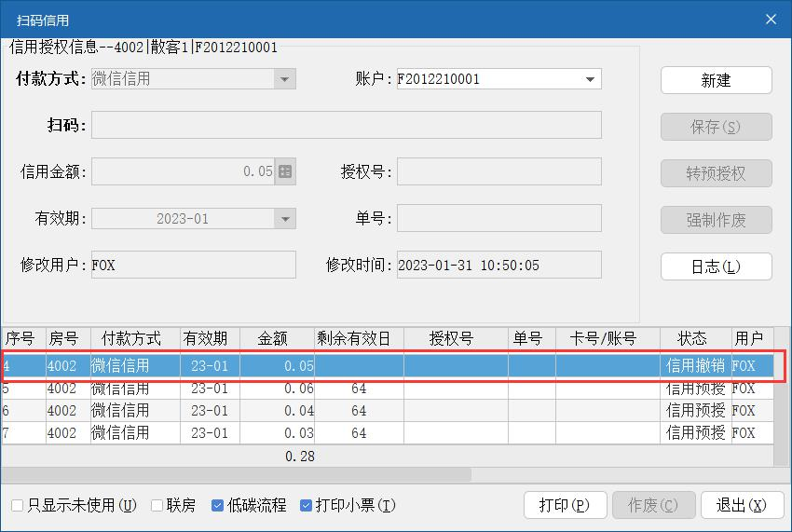Sort by the 序号 column header
The image size is (792, 532).
tap(23, 338)
